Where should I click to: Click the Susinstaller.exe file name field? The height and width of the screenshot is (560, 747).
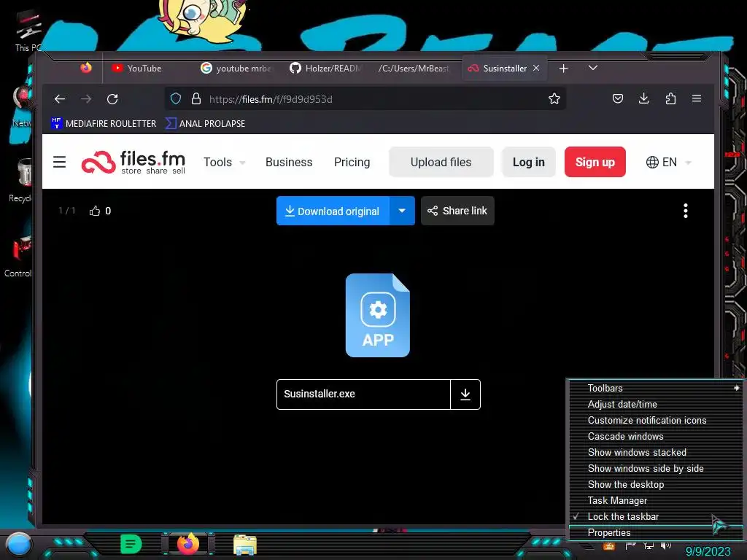coord(363,394)
